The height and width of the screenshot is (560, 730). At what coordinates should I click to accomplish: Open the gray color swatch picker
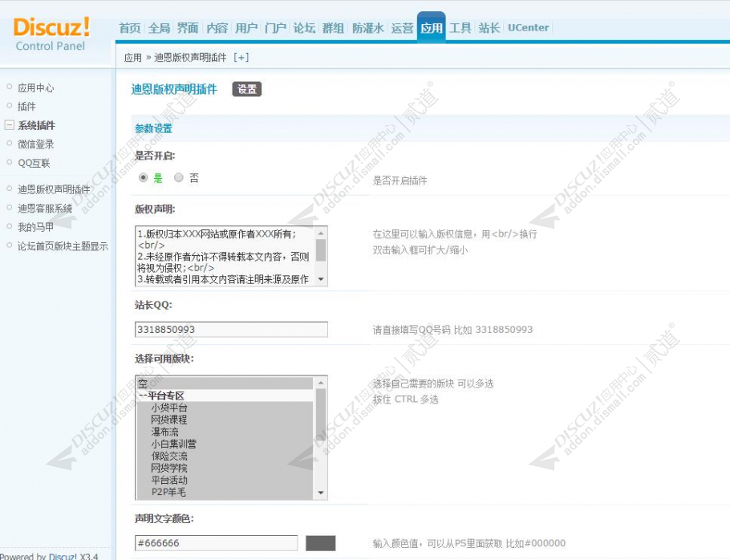[x=320, y=543]
